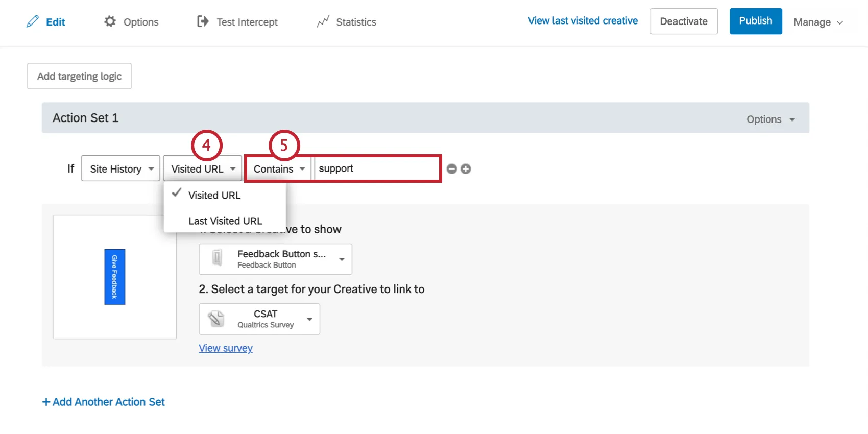Remove condition with the minus icon
The width and height of the screenshot is (868, 434).
point(451,169)
